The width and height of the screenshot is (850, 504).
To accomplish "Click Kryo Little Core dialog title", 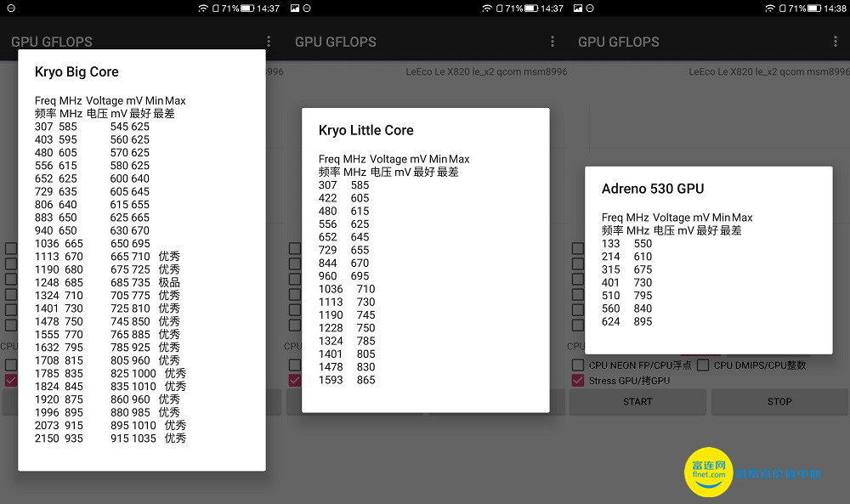I will coord(365,130).
